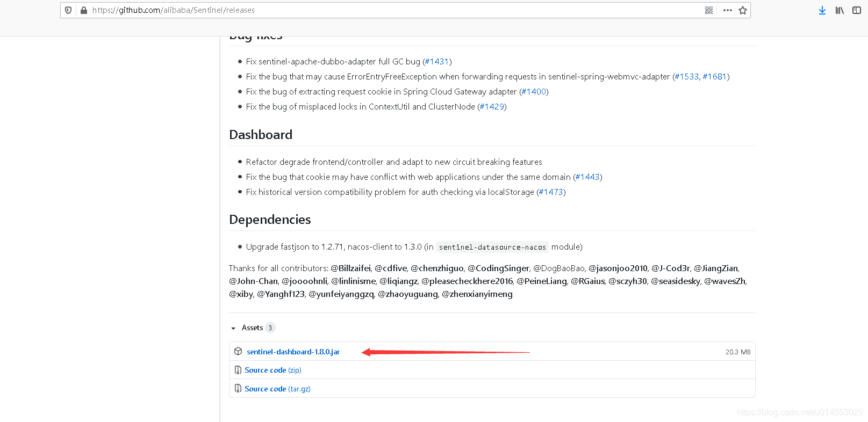The width and height of the screenshot is (868, 422).
Task: Open contributor @linlinisme profile
Action: coord(353,281)
